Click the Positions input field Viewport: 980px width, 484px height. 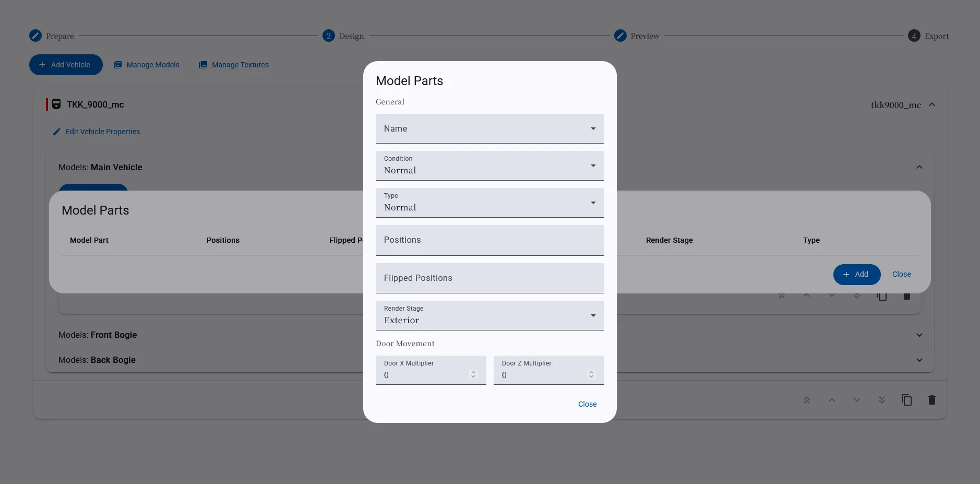click(489, 240)
